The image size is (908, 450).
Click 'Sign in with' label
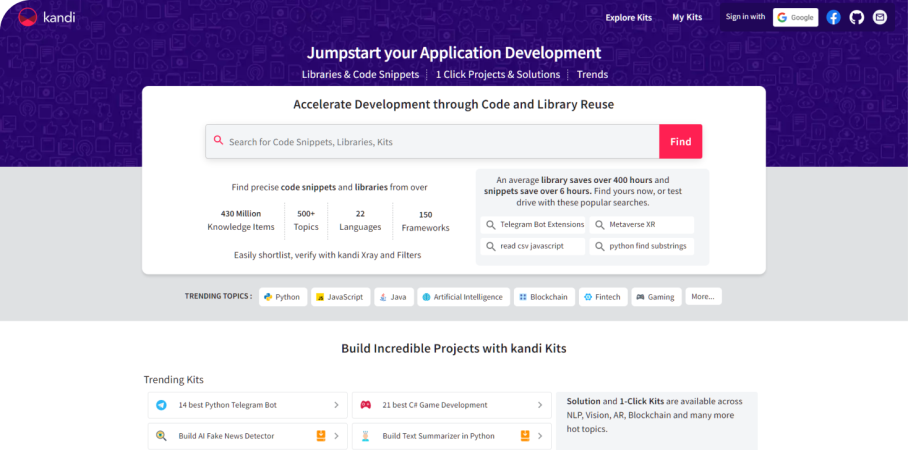[x=745, y=17]
